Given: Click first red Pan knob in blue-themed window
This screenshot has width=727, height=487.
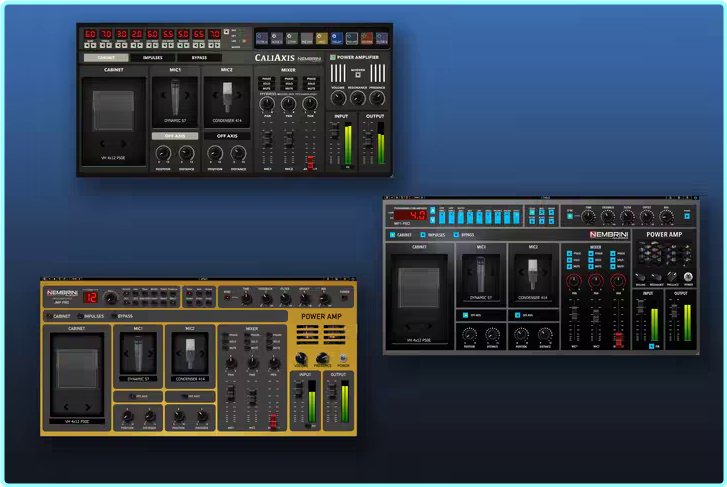Looking at the screenshot, I should point(574,281).
